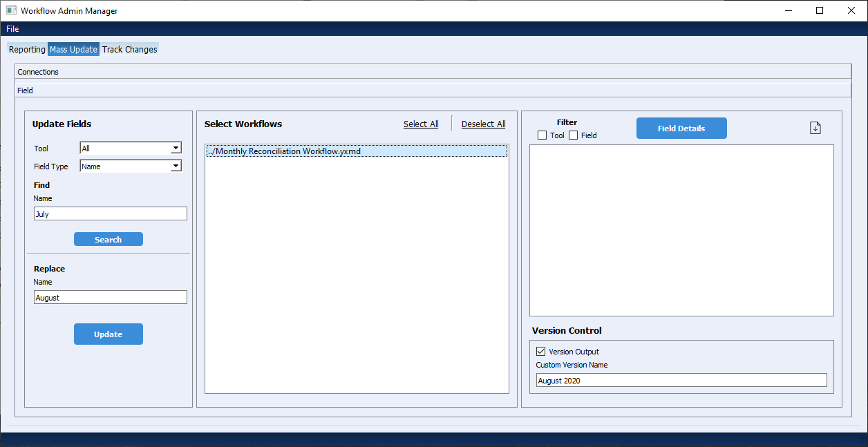The image size is (868, 447).
Task: Open the File menu
Action: point(12,29)
